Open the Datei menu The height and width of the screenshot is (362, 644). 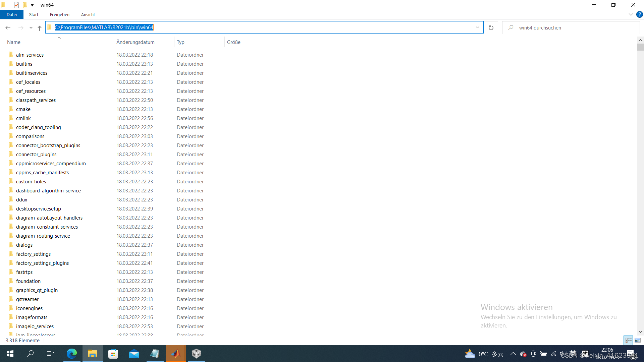[12, 14]
